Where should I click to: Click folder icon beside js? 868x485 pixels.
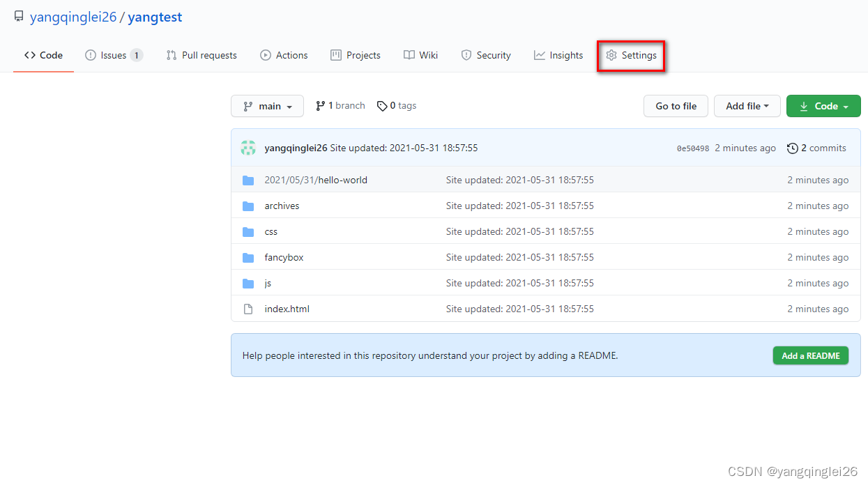pos(248,283)
